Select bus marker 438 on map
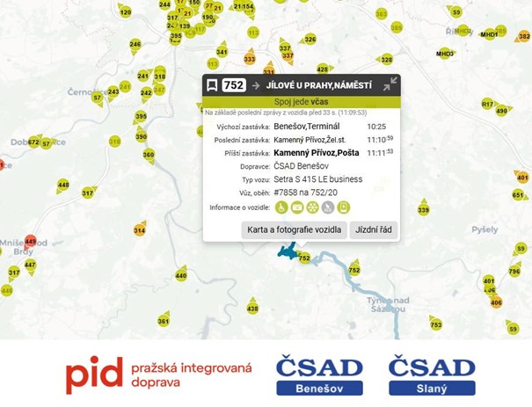532x407 pixels. tap(252, 309)
